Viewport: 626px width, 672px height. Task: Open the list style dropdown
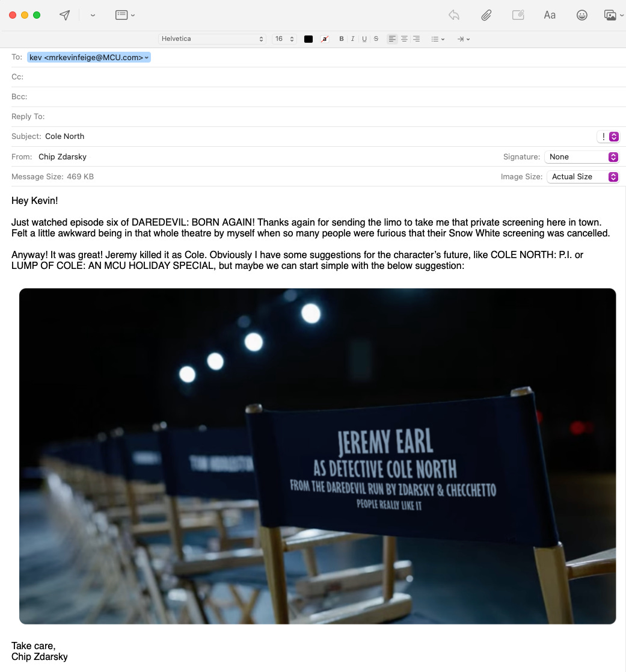click(438, 39)
